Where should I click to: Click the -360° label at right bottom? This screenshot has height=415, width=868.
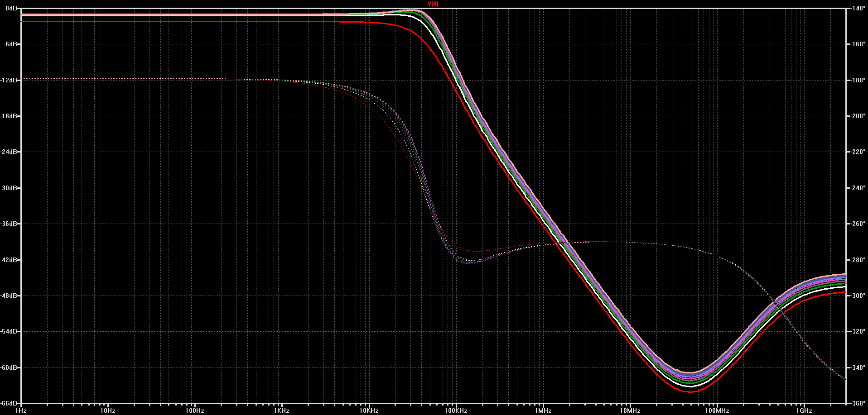click(x=858, y=403)
